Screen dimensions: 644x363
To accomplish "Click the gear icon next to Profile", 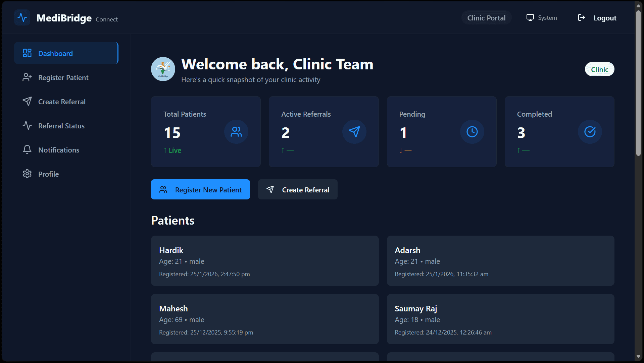I will click(x=27, y=174).
